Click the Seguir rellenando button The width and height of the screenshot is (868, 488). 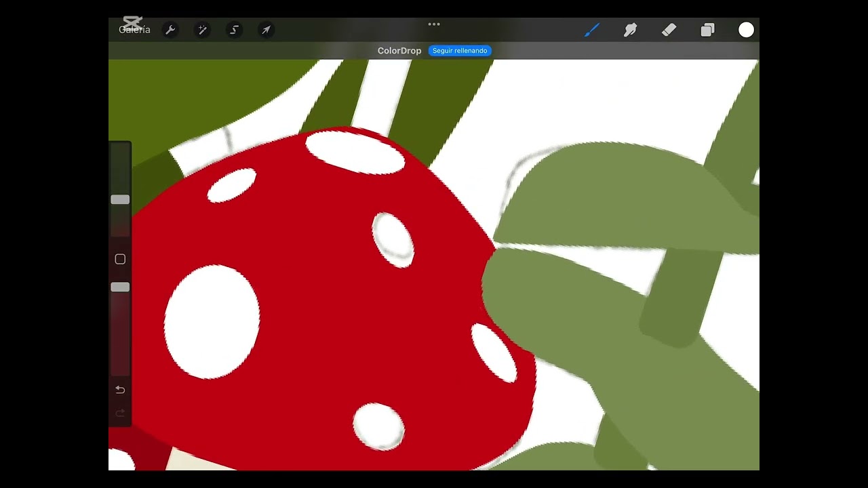(460, 51)
